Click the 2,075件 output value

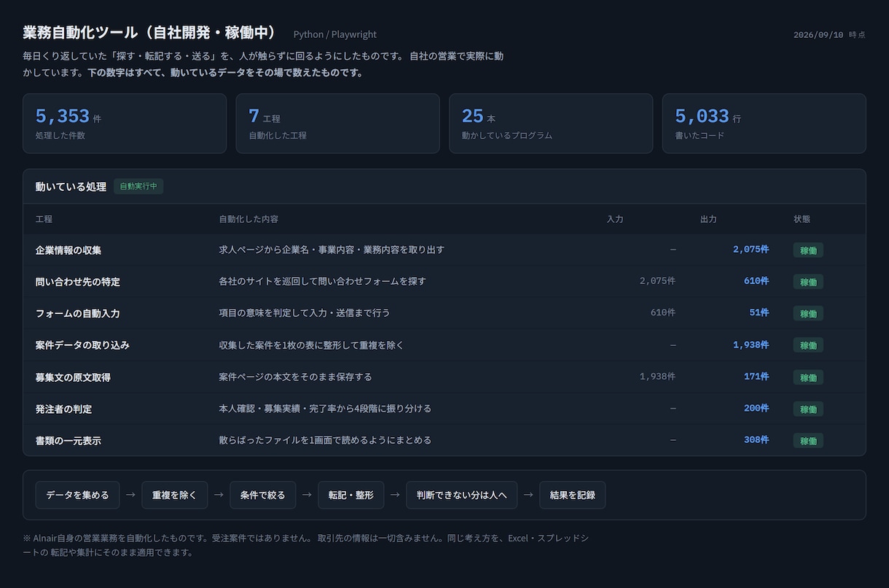point(751,249)
